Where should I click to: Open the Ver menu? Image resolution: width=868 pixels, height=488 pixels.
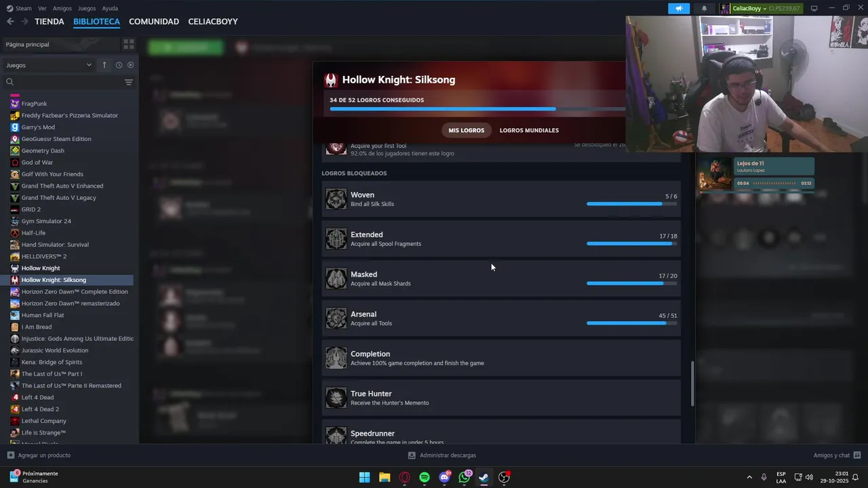[x=42, y=8]
